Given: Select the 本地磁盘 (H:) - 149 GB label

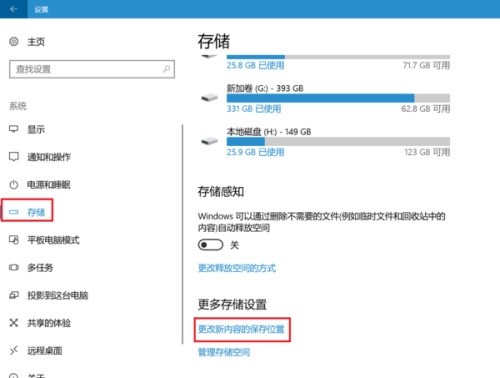Looking at the screenshot, I should pos(269,132).
